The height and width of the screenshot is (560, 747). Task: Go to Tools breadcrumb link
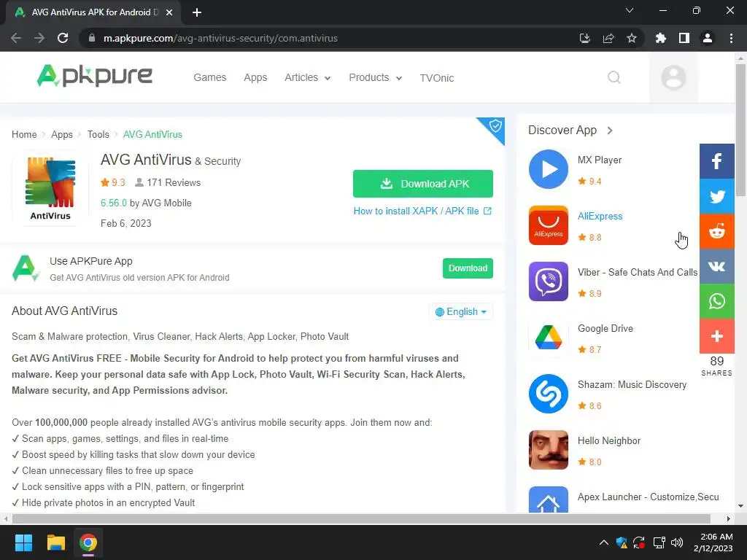click(x=98, y=134)
